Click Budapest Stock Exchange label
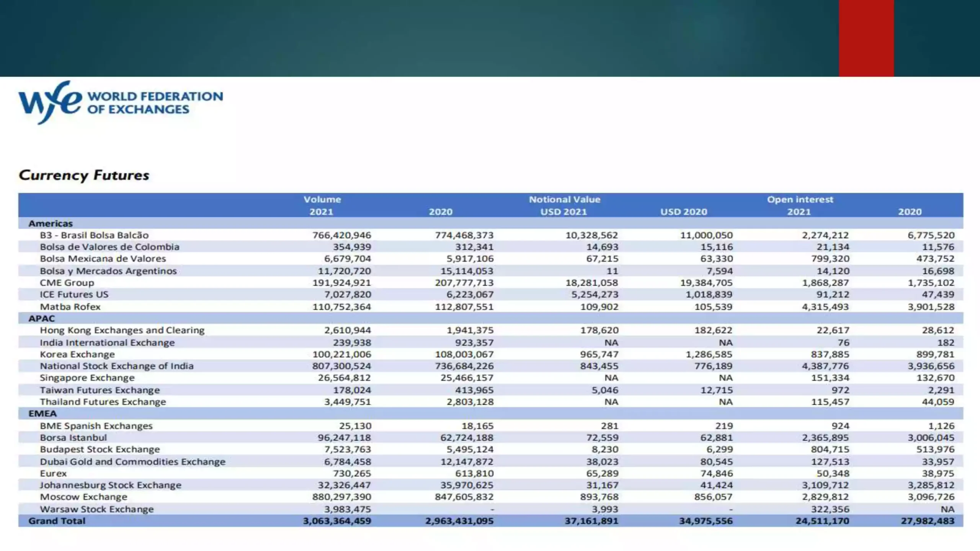980x551 pixels. [100, 450]
